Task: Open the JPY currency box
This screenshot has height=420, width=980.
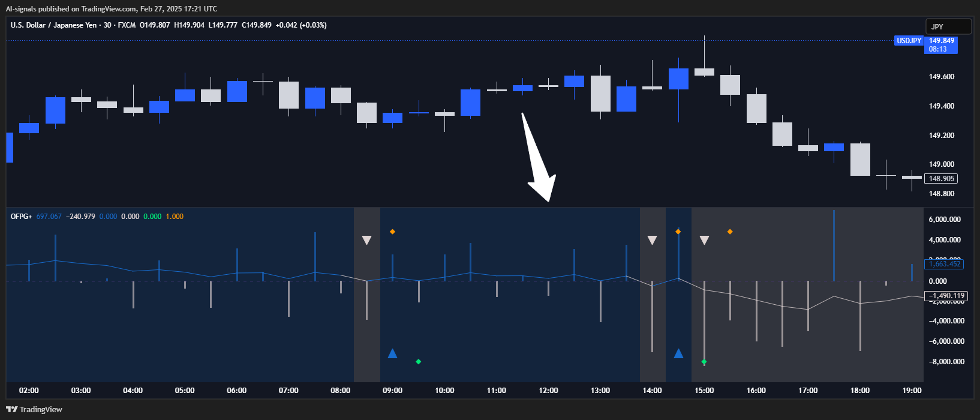Action: click(948, 26)
